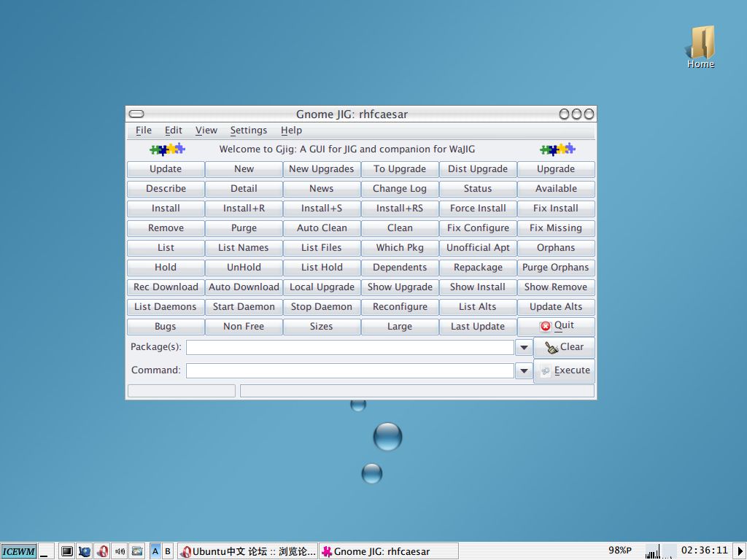Open the Home folder desktop icon
Image resolution: width=747 pixels, height=560 pixels.
coord(701,47)
